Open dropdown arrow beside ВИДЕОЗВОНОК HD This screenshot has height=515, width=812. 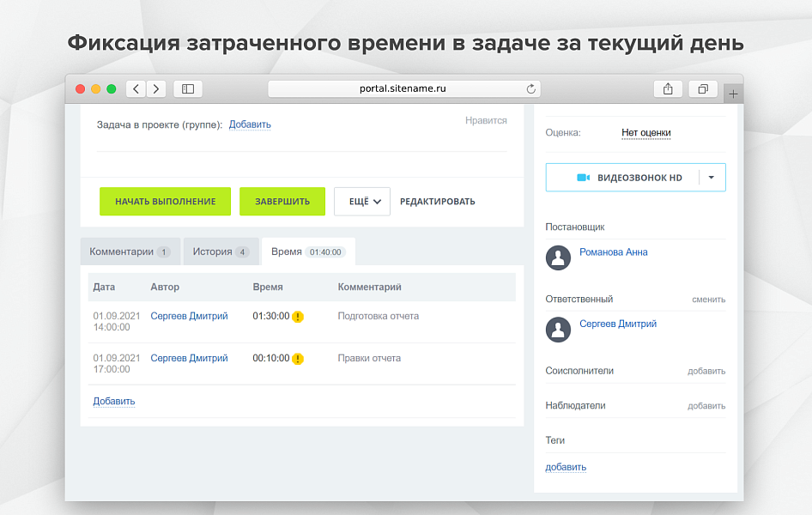[x=712, y=178]
